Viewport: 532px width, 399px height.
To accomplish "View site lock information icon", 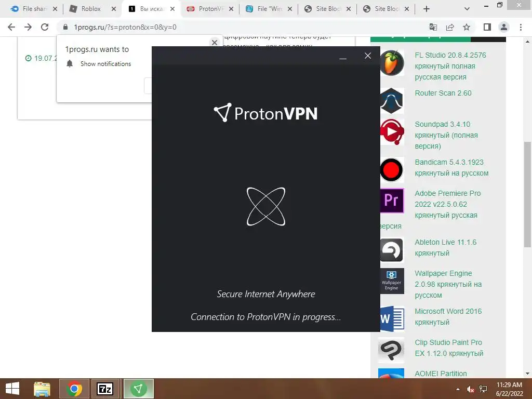I will (65, 27).
